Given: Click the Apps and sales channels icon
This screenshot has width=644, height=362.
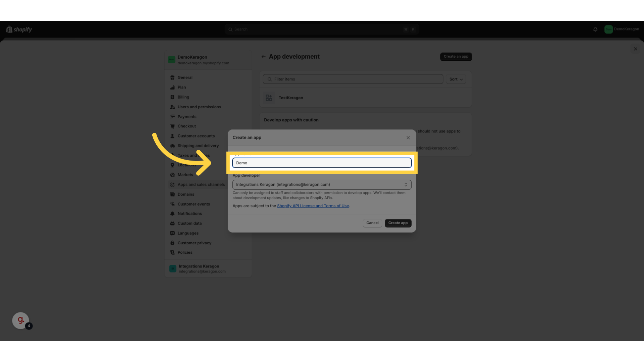Looking at the screenshot, I should (x=172, y=185).
